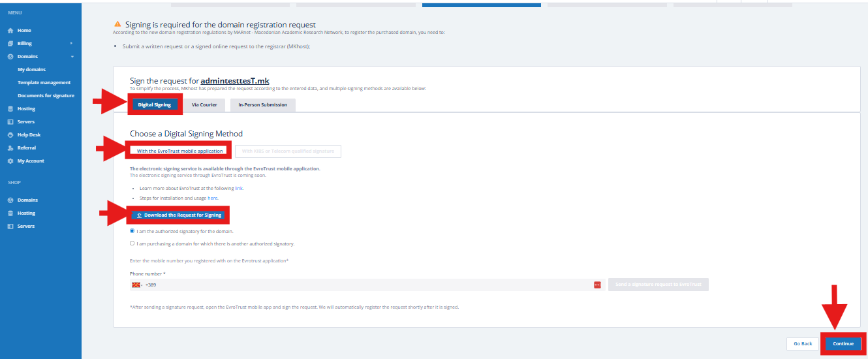Open installation steps 'here' link
This screenshot has height=359, width=868.
pyautogui.click(x=213, y=198)
